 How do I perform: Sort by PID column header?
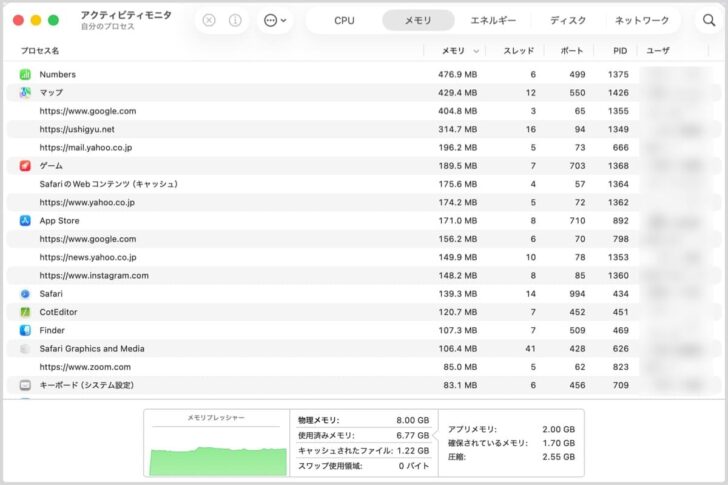coord(620,51)
